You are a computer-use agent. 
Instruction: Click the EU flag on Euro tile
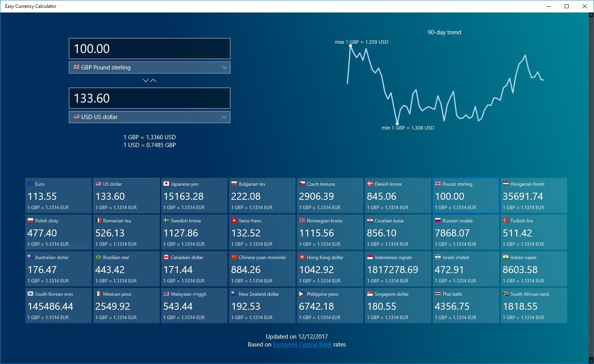[30, 184]
